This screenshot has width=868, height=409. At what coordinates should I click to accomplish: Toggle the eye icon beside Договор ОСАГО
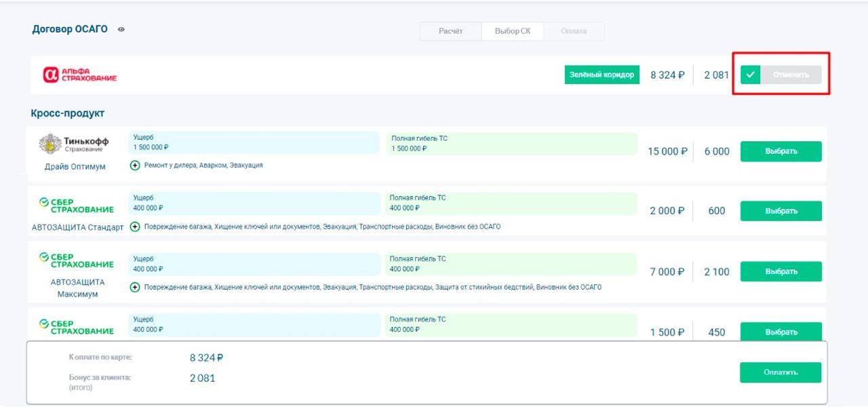121,30
